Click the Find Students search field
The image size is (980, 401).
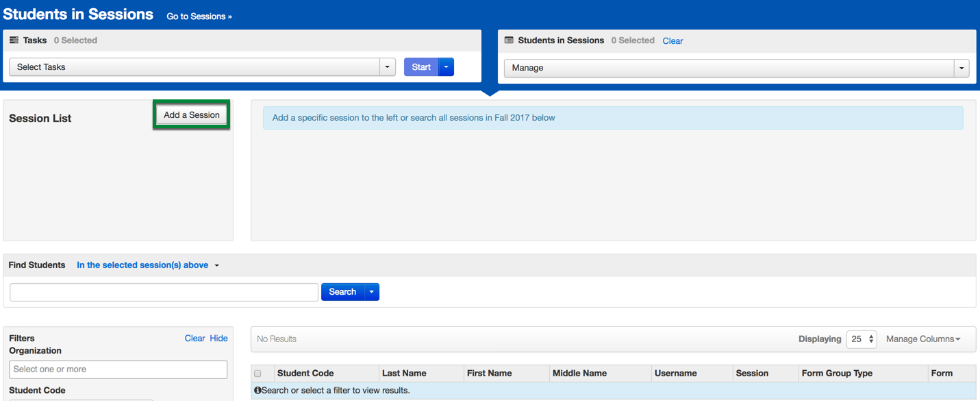164,292
